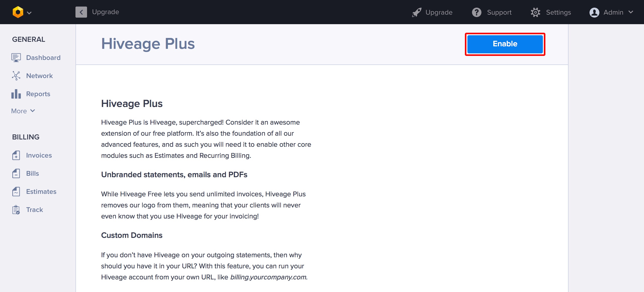Click the Dashboard monitor icon
Viewport: 644px width, 292px height.
(x=16, y=58)
